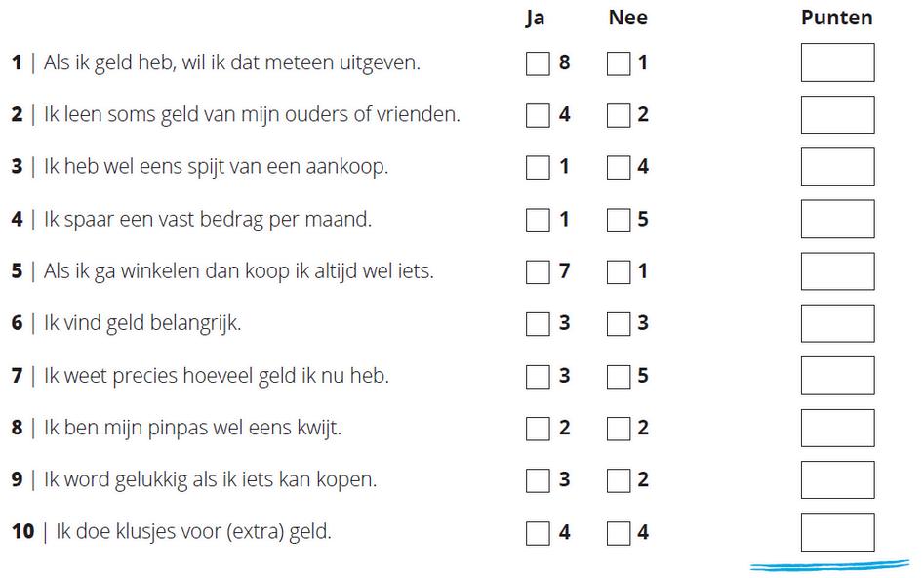Check Nee for statement 9 about being happy buying

coord(618,480)
